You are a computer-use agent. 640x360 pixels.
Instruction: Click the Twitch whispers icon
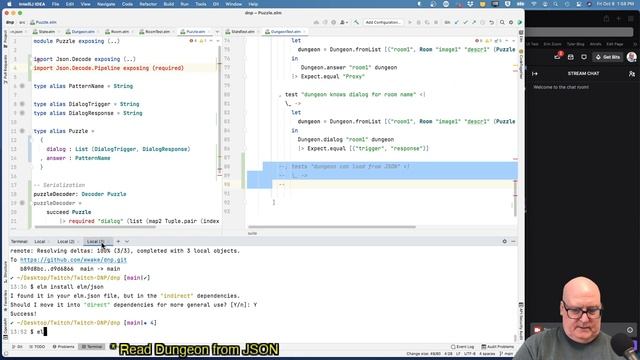tap(584, 57)
